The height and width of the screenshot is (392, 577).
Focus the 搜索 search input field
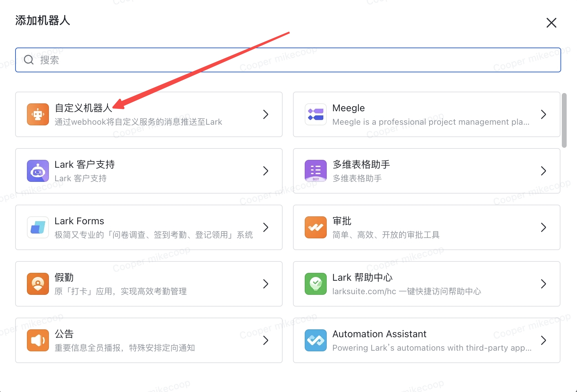coord(288,60)
